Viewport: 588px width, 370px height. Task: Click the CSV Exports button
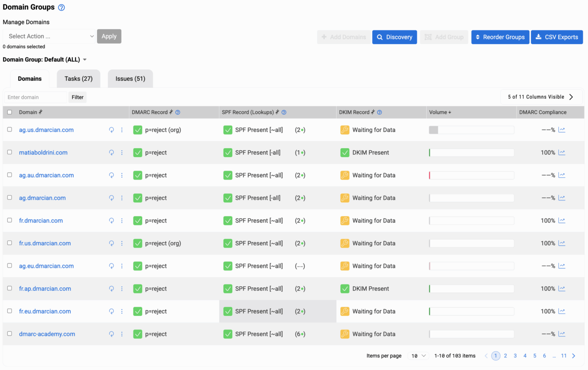556,37
